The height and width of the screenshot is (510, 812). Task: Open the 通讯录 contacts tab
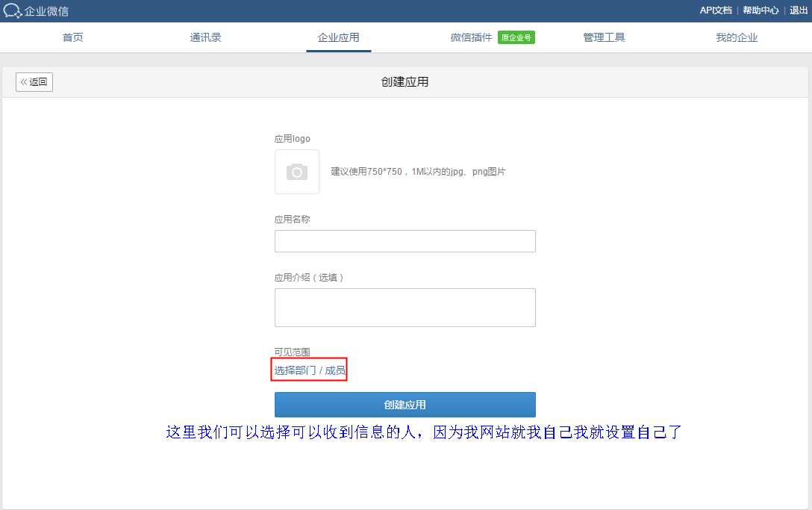[205, 37]
